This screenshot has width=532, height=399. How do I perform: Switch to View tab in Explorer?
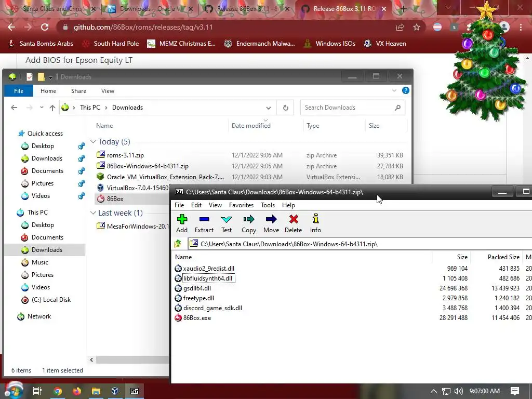[x=108, y=91]
